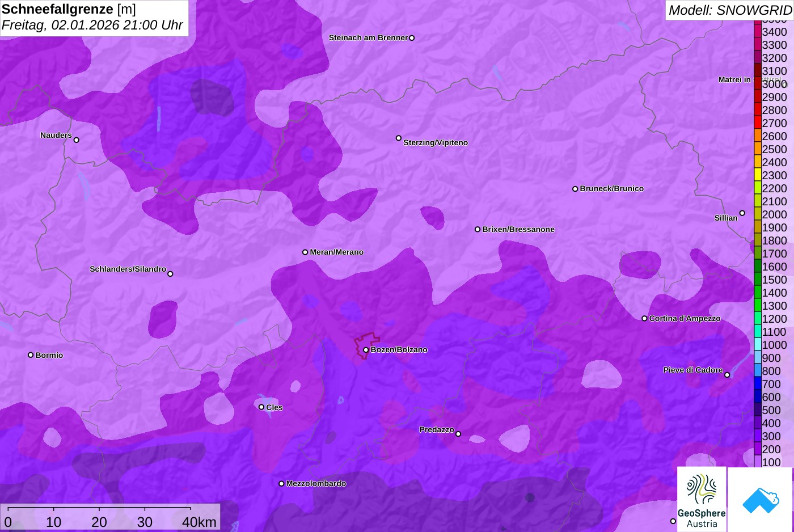
Task: Click the Modell: SNOWGRID label
Action: (x=730, y=10)
